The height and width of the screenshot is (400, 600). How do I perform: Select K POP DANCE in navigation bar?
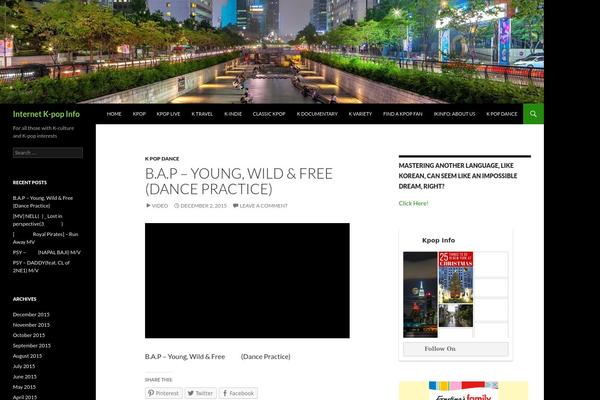click(502, 114)
